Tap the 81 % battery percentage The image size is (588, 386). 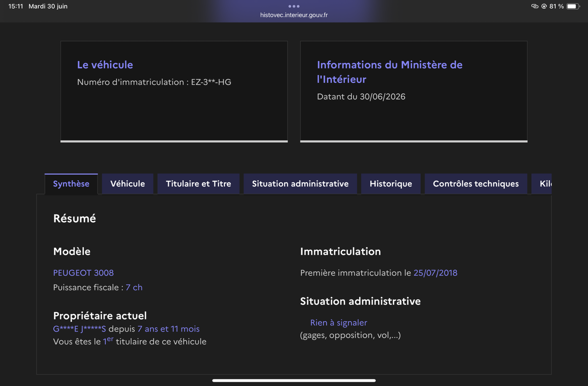(x=557, y=6)
